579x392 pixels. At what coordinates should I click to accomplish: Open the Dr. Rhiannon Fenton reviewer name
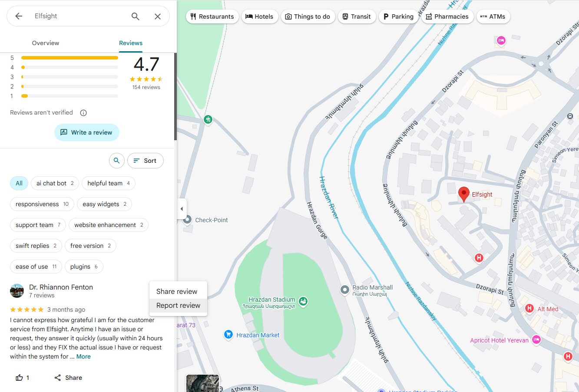tap(61, 287)
